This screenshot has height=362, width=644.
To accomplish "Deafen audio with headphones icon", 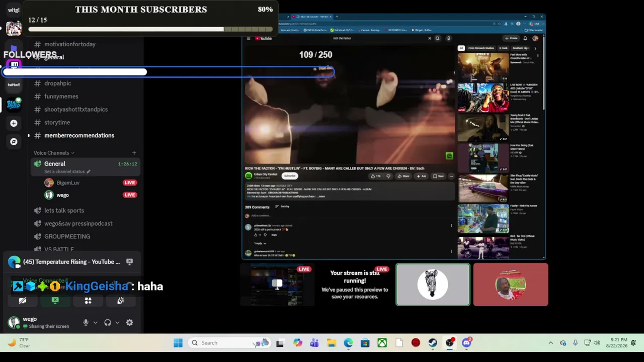I will pos(108,323).
